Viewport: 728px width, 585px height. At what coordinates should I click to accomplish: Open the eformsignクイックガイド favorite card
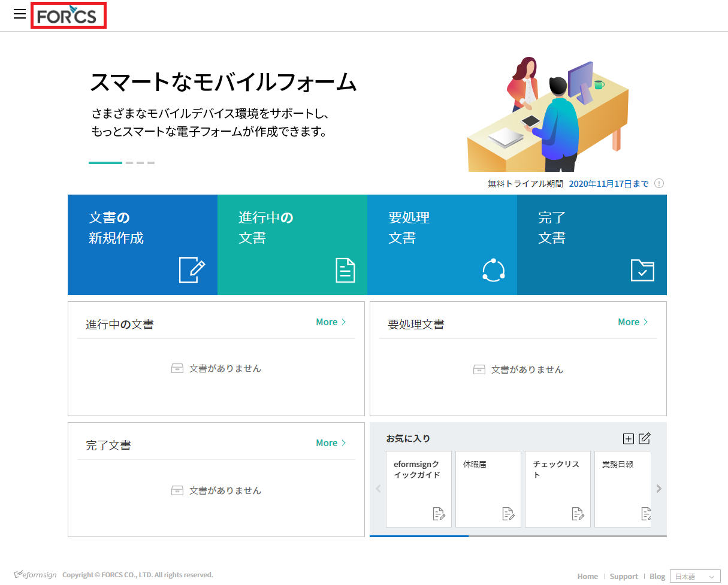(419, 489)
